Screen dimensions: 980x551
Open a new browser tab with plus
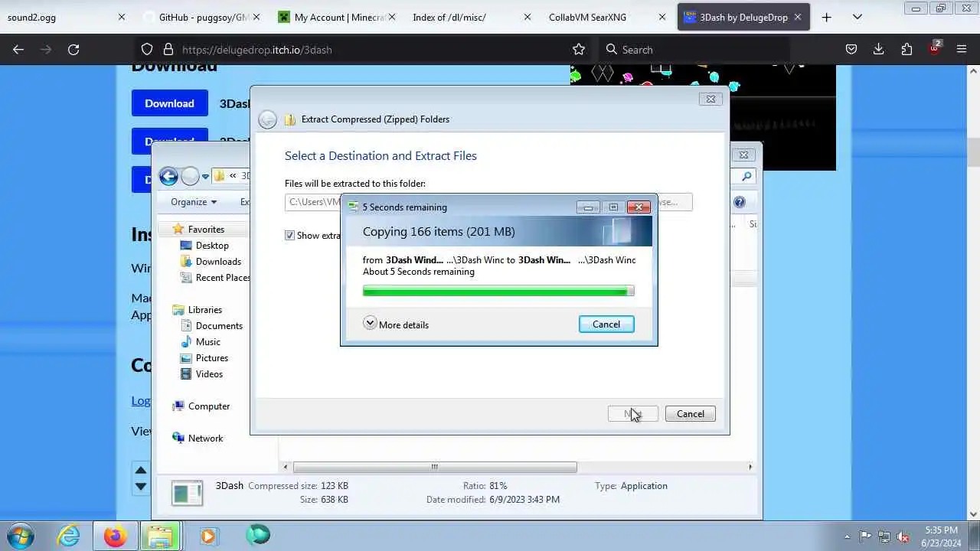click(x=826, y=17)
